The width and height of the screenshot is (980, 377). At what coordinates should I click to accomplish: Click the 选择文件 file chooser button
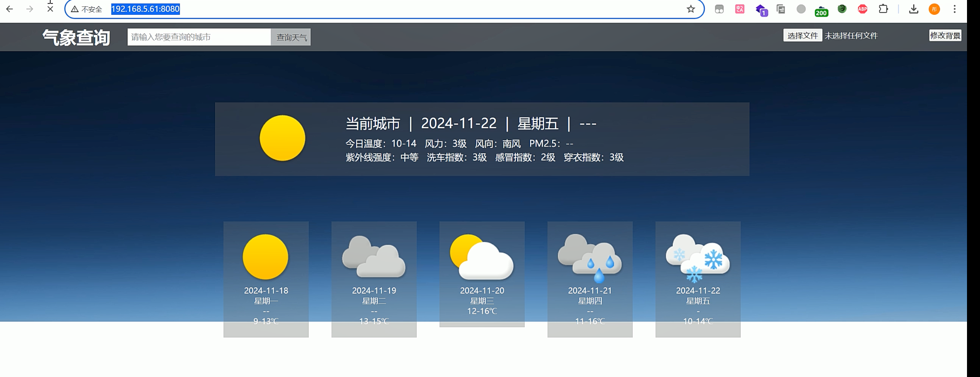click(x=802, y=35)
